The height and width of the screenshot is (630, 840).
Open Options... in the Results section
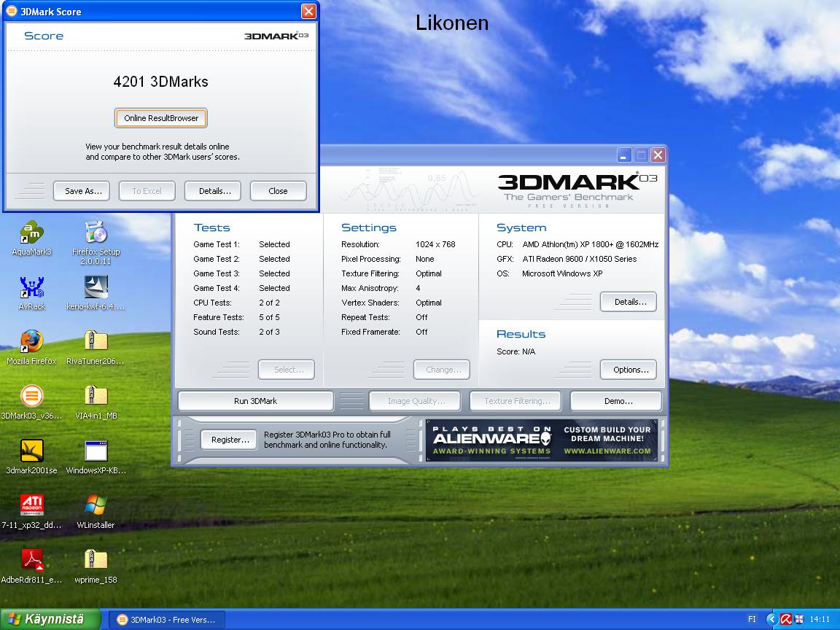(629, 370)
